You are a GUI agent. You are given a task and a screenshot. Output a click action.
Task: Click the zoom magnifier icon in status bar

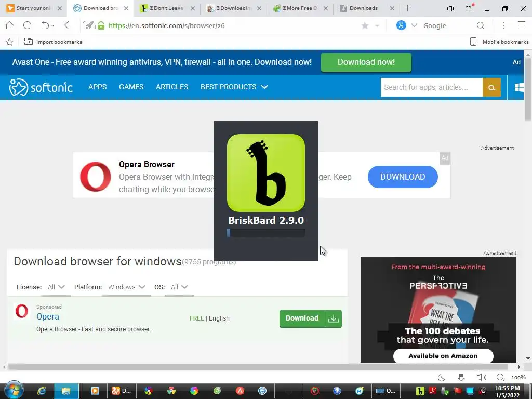500,377
